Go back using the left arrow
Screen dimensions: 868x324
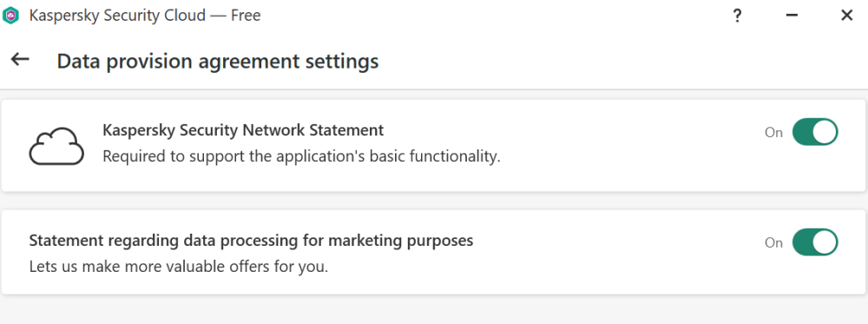[20, 59]
